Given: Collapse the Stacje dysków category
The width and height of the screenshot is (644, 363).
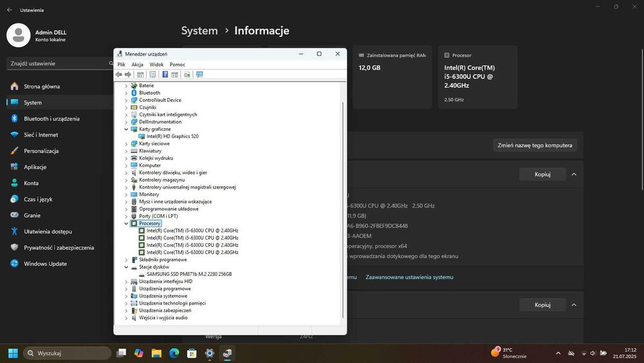Looking at the screenshot, I should coord(126,267).
